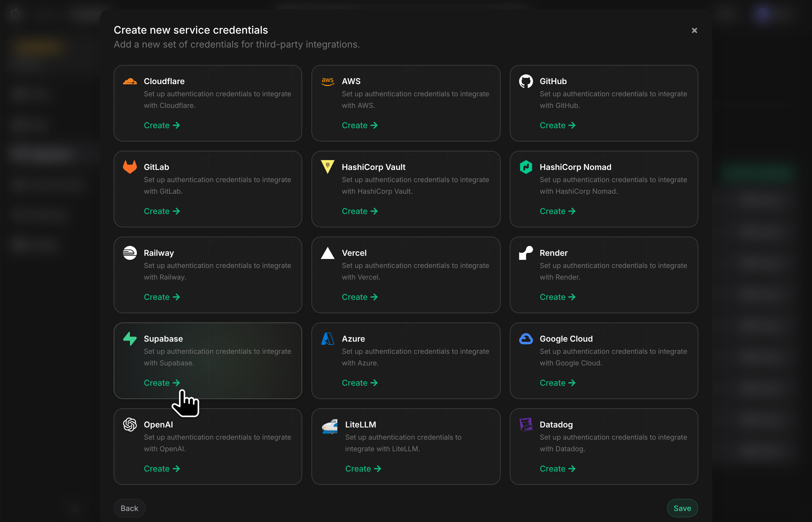Select the HashiCorp Nomad card title
The image size is (812, 522).
(575, 167)
